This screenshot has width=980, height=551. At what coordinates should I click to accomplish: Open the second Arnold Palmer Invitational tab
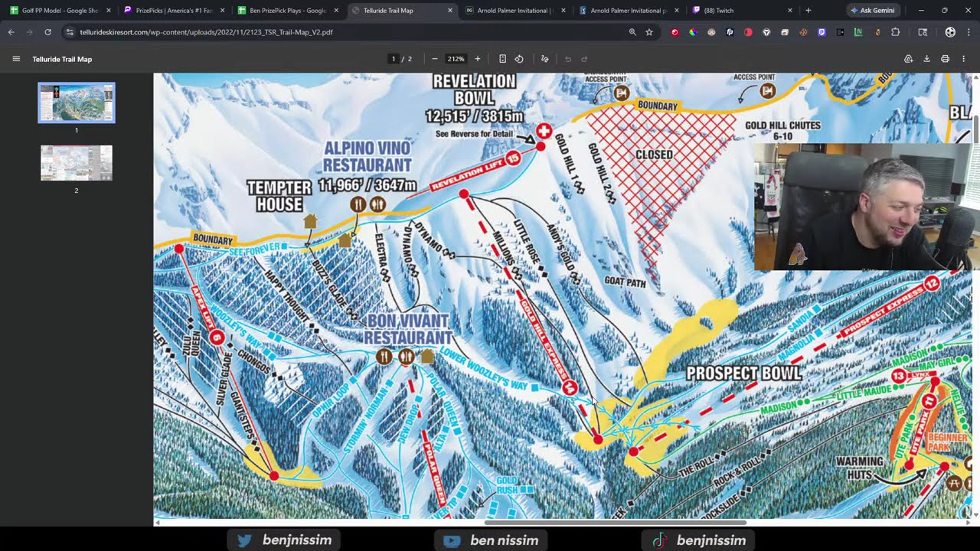click(x=629, y=11)
